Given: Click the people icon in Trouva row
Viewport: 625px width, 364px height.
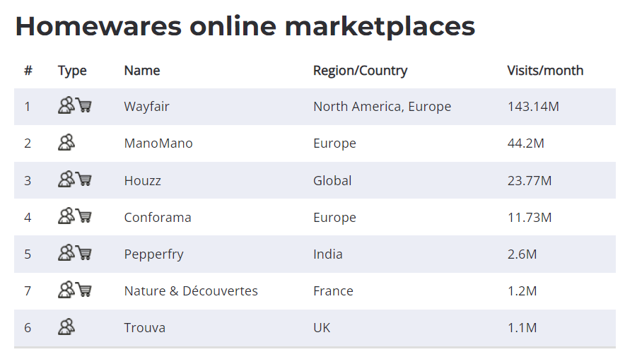Looking at the screenshot, I should pos(66,327).
